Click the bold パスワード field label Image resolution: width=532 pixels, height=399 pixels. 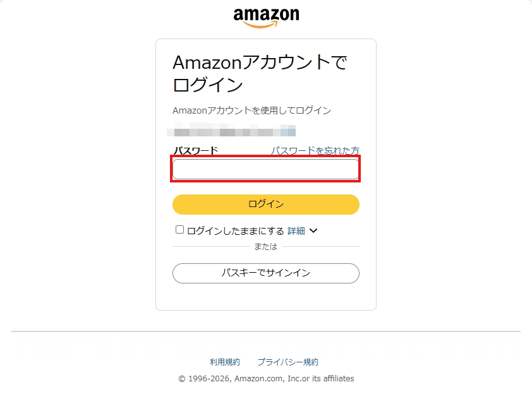pos(196,151)
